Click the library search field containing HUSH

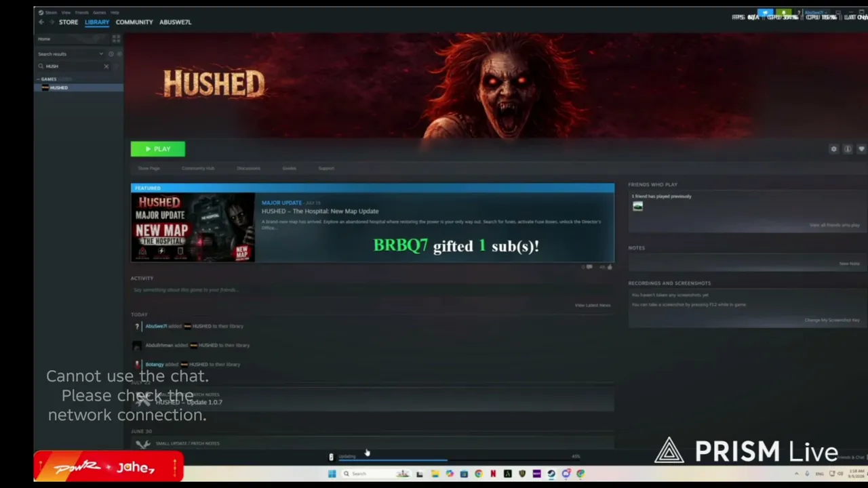point(72,66)
